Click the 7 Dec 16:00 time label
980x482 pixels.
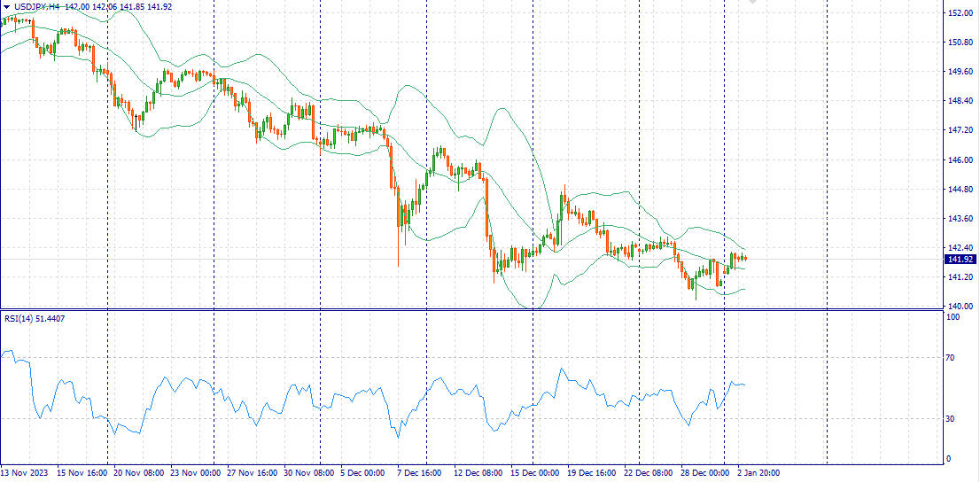coord(421,473)
